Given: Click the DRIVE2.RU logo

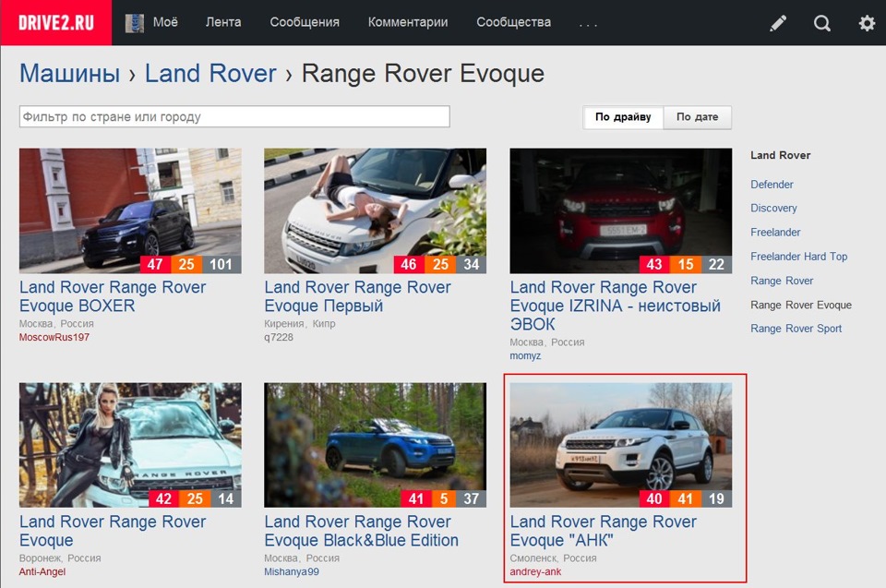Looking at the screenshot, I should point(55,22).
